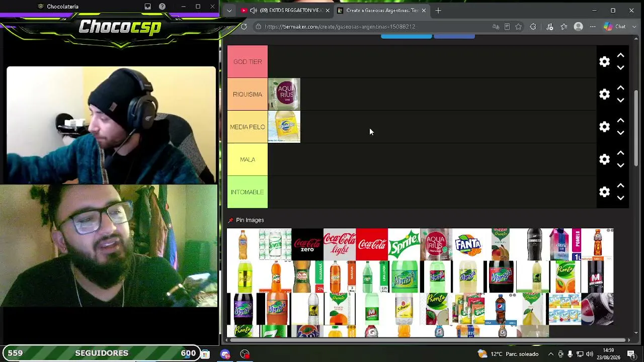
Task: Open settings gear for GOD TIER row
Action: click(604, 62)
